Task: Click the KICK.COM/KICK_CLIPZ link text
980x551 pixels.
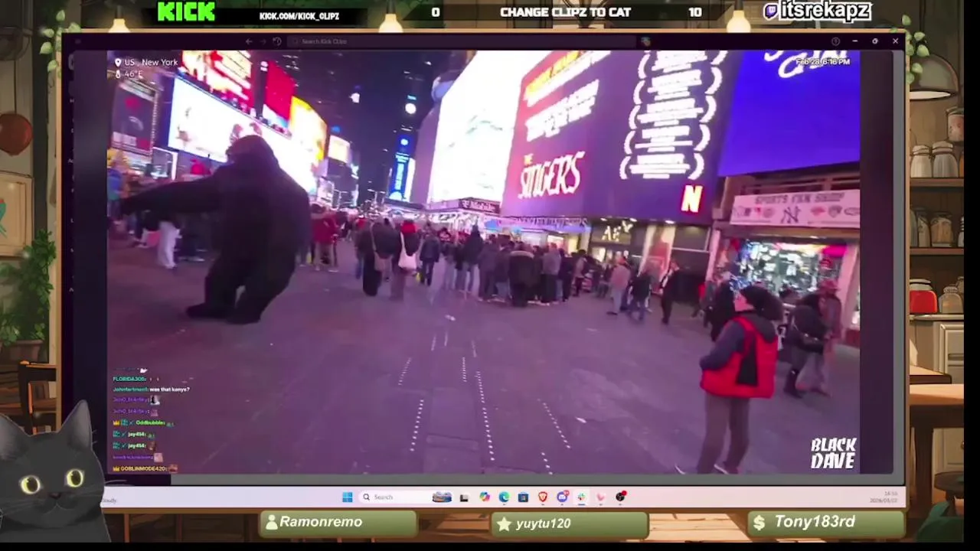Action: pyautogui.click(x=299, y=15)
